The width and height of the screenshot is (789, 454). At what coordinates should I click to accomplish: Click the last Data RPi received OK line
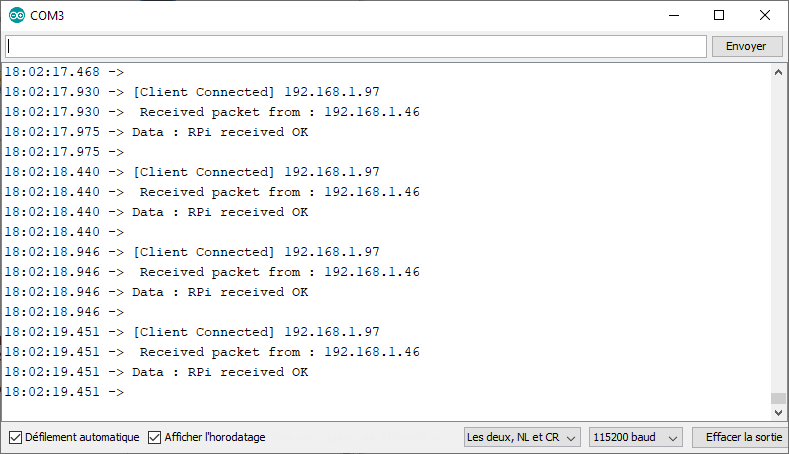coord(156,372)
